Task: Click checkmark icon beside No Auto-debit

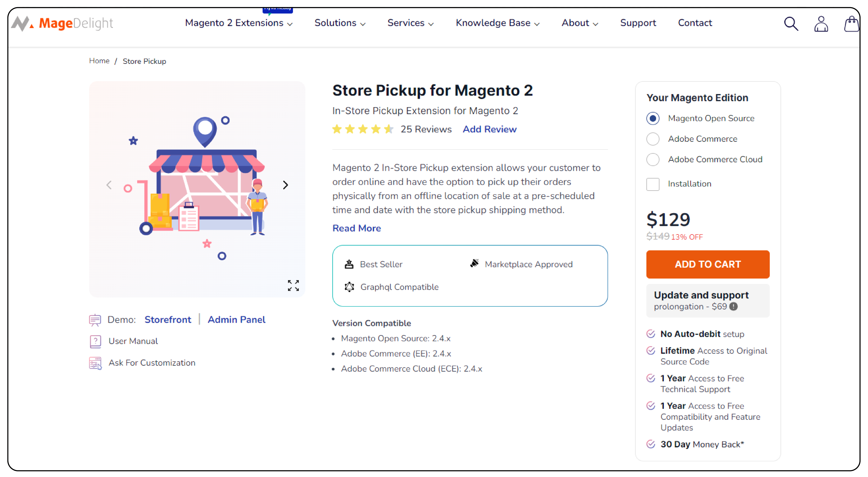Action: [x=651, y=334]
